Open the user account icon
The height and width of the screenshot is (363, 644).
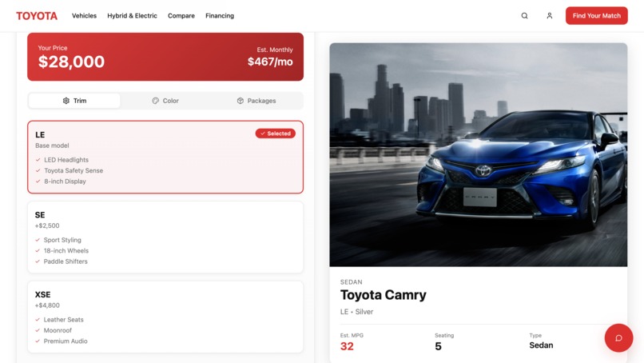click(549, 16)
